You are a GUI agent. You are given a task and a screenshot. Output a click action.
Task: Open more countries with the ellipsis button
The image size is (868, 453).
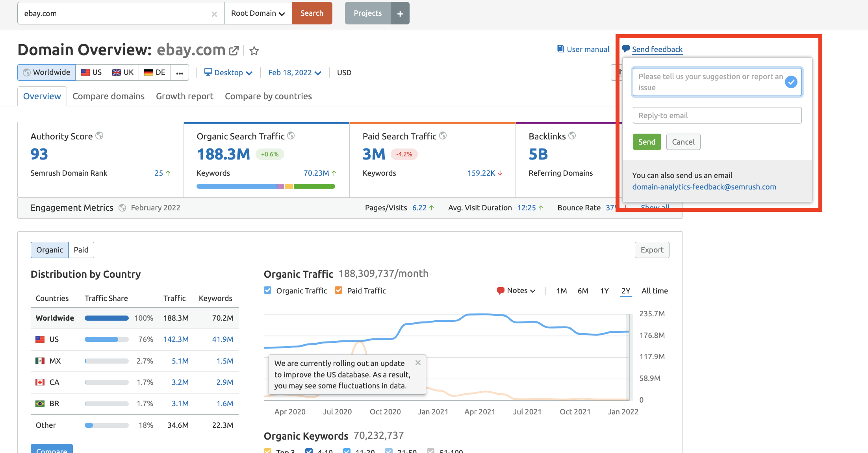(x=180, y=72)
